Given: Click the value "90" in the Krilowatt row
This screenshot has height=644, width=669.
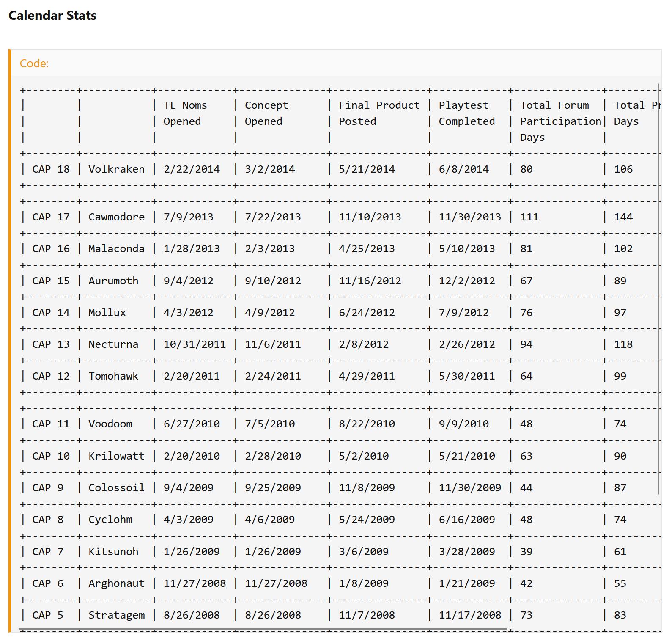Looking at the screenshot, I should (620, 456).
